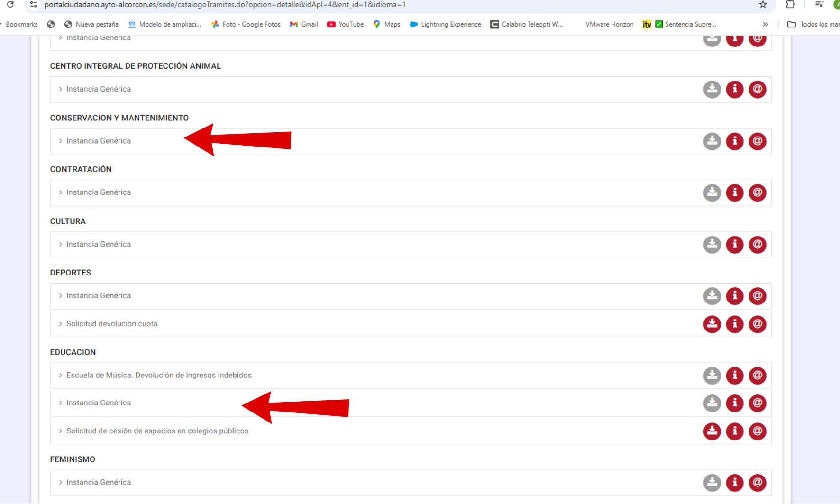
Task: Download Solicitud de cesión de espacios form
Action: click(712, 431)
